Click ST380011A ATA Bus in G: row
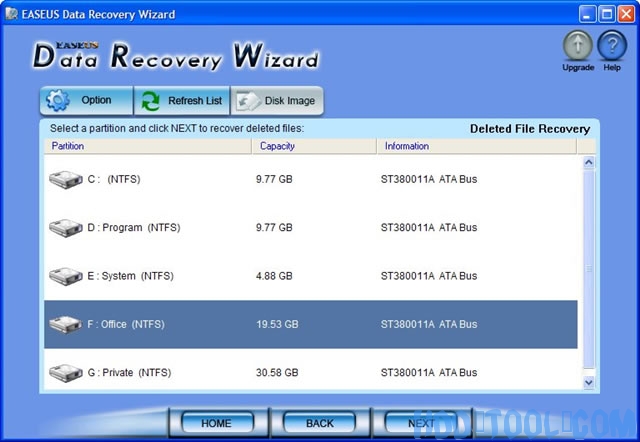The height and width of the screenshot is (442, 640). click(x=429, y=373)
